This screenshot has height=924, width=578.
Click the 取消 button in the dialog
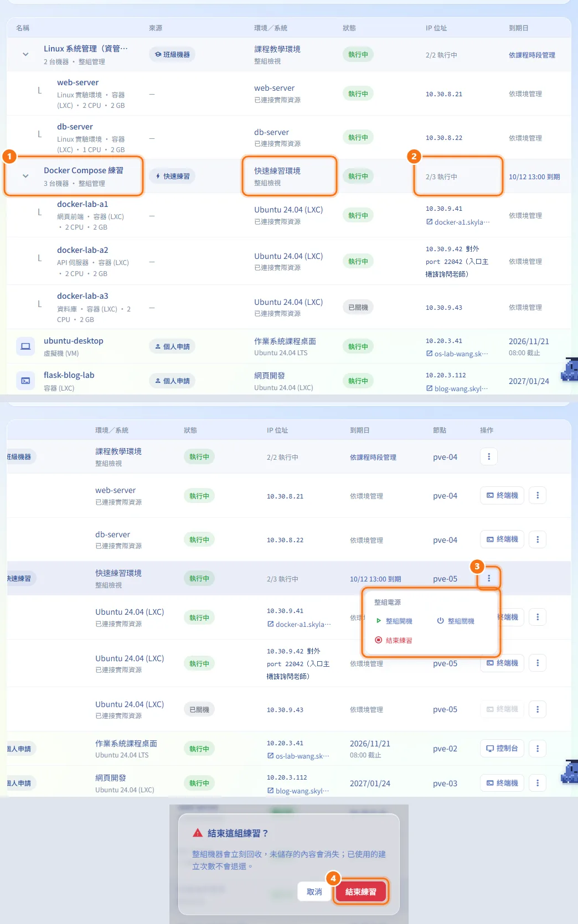(314, 892)
